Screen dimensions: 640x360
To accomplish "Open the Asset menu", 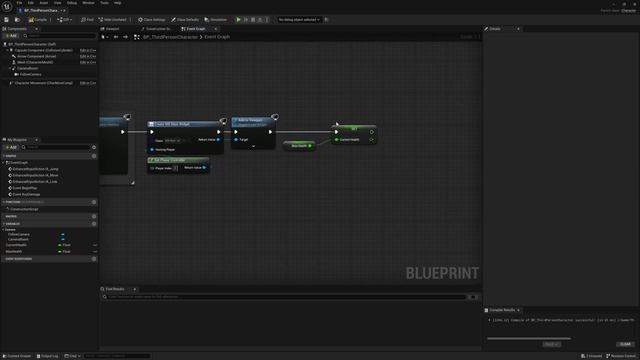I will 43,3.
